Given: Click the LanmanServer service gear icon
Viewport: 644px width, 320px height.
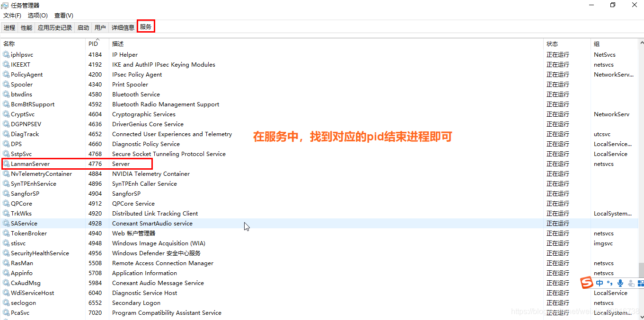Looking at the screenshot, I should pos(6,164).
